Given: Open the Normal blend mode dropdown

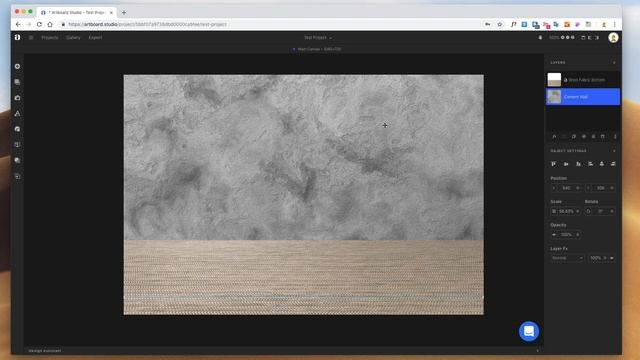Looking at the screenshot, I should click(x=567, y=258).
